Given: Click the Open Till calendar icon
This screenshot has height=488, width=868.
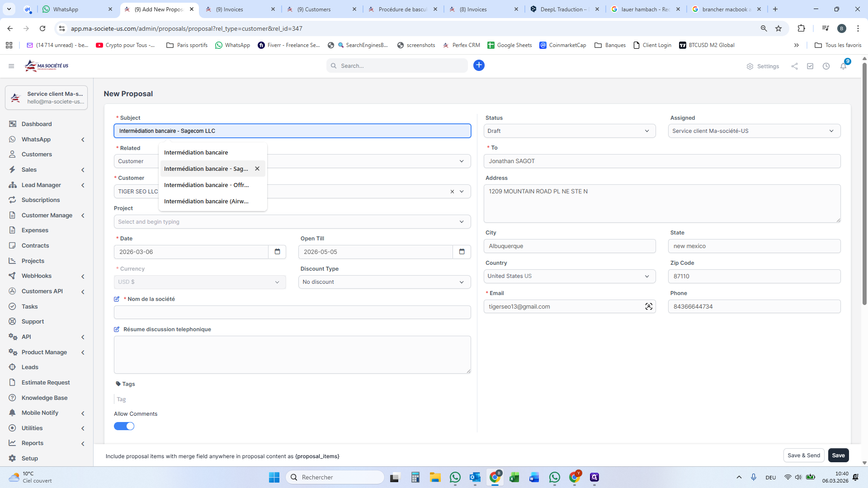Looking at the screenshot, I should (462, 252).
